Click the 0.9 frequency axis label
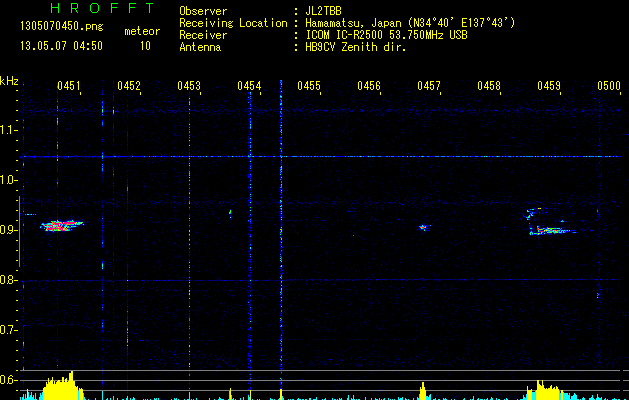 pyautogui.click(x=9, y=230)
